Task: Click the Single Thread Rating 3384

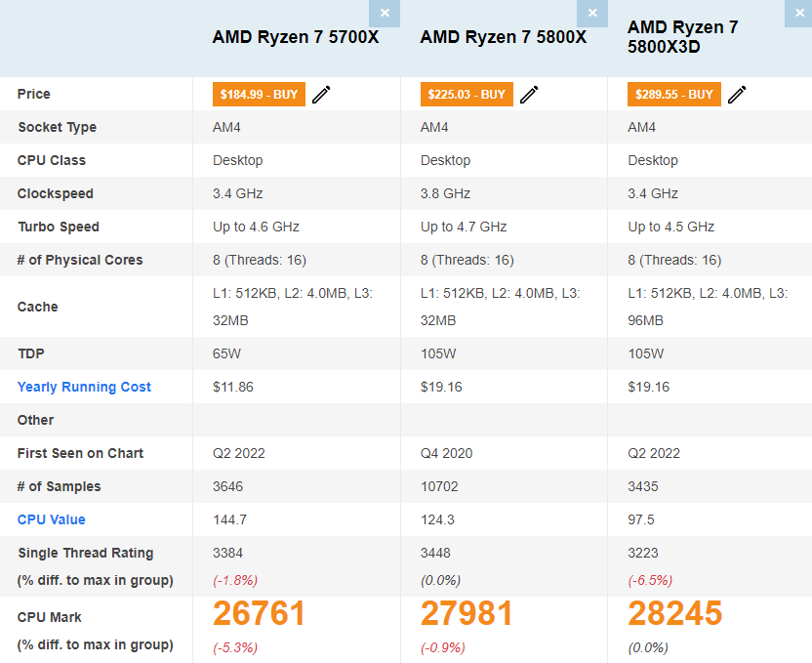Action: pyautogui.click(x=227, y=553)
